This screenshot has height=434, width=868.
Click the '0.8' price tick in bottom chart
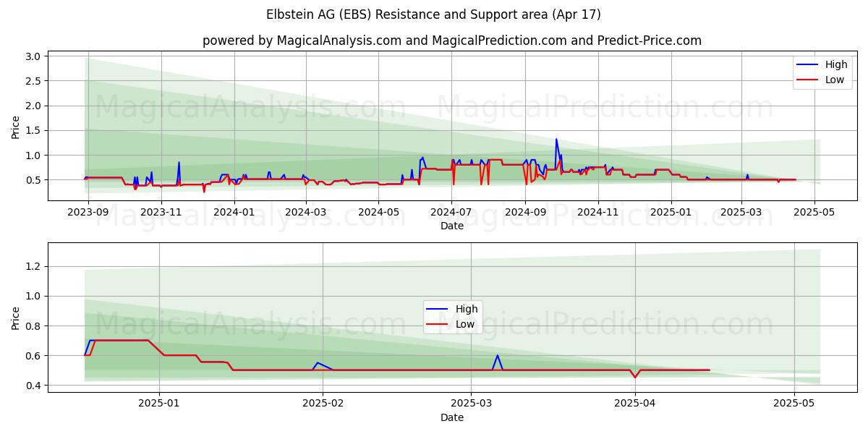[x=35, y=326]
